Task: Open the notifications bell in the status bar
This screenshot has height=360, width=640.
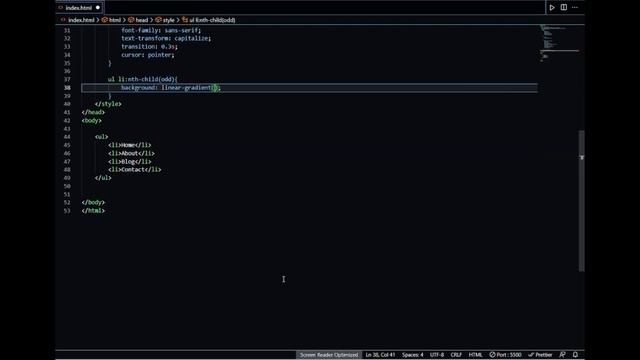Action: coord(575,355)
